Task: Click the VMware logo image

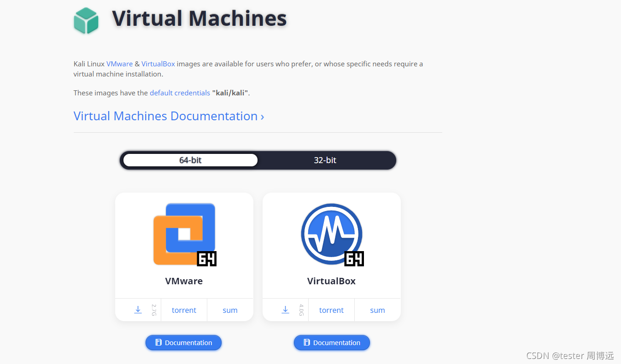Action: [184, 234]
